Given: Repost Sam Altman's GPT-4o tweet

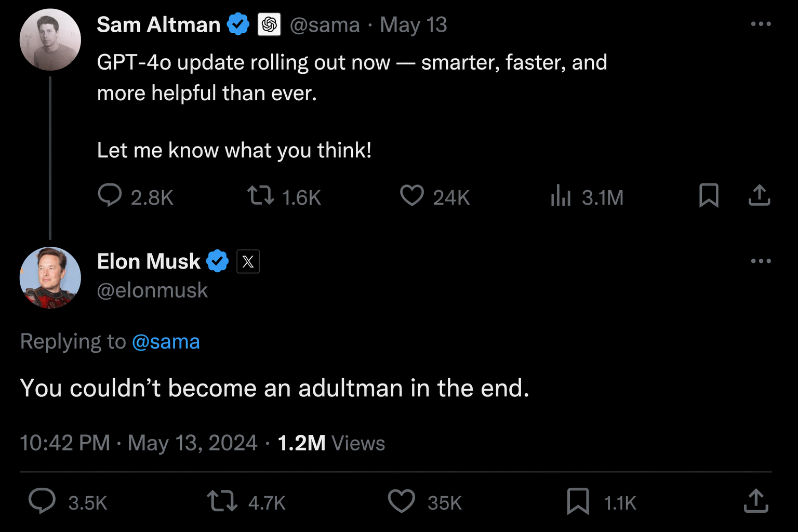Looking at the screenshot, I should pyautogui.click(x=260, y=196).
